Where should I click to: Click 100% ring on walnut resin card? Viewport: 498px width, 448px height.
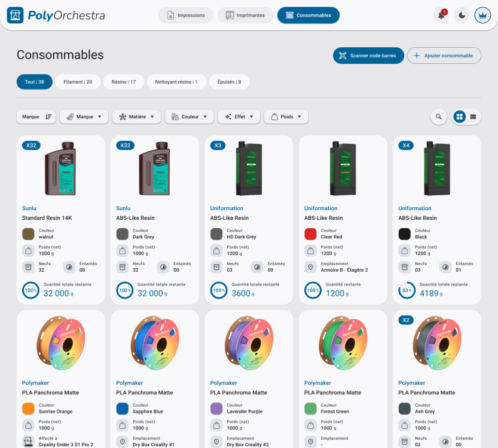30,290
